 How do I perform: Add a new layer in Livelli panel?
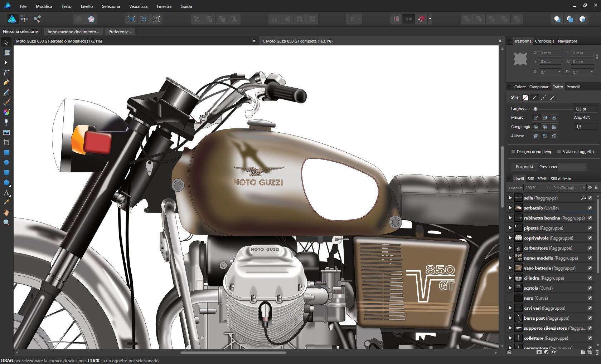point(583,352)
